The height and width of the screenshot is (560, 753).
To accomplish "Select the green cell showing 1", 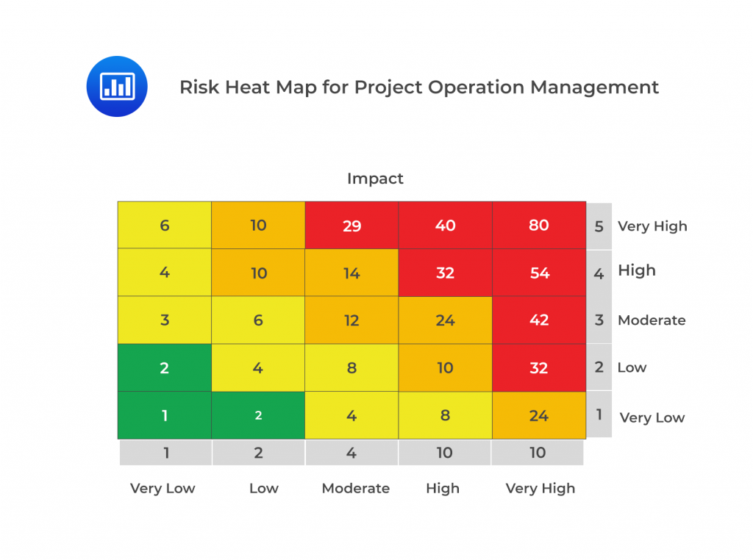I will click(165, 415).
